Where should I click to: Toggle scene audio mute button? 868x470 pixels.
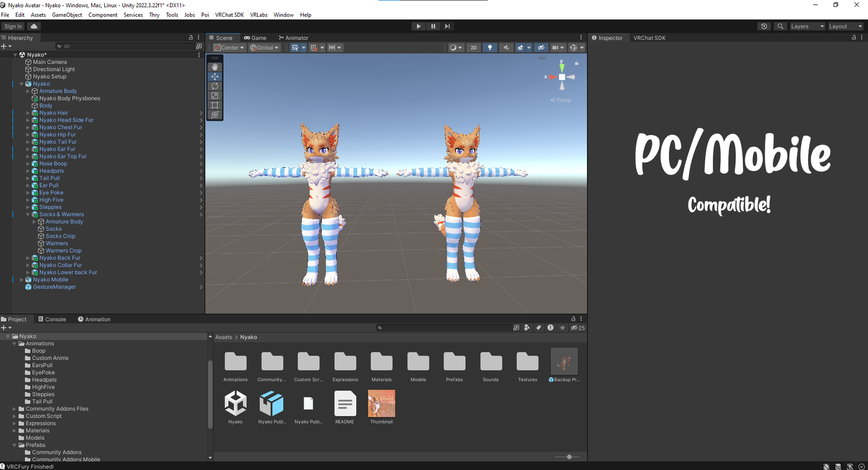(506, 48)
